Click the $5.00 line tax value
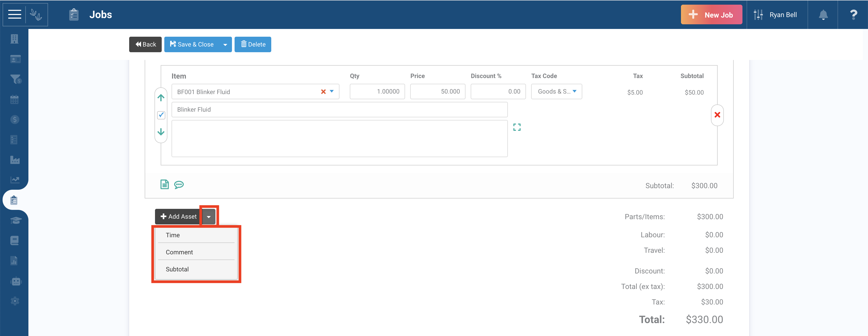The height and width of the screenshot is (336, 868). click(635, 92)
